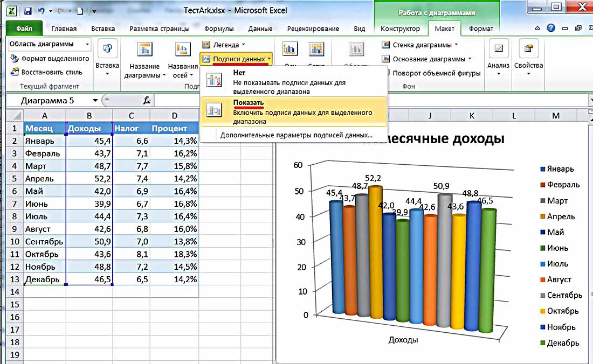Screen dimensions: 593x364
Task: Click the Axes icon in ribbon
Action: (x=289, y=49)
